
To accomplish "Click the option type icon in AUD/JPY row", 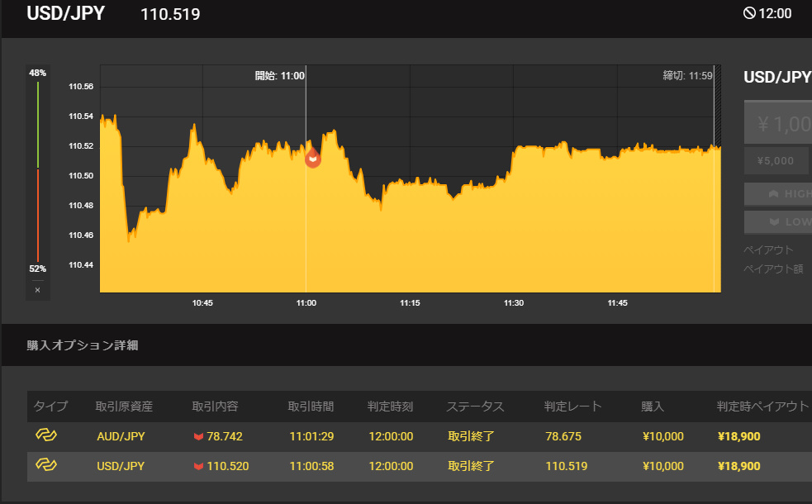I will 45,435.
